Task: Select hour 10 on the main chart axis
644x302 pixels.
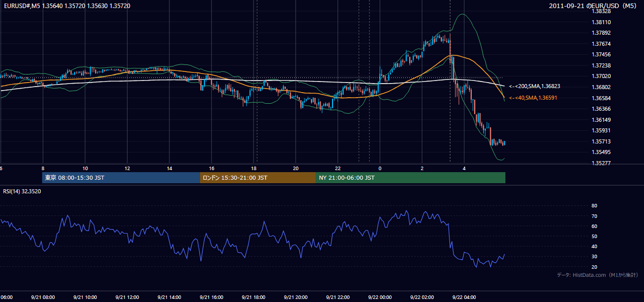Action: click(85, 169)
